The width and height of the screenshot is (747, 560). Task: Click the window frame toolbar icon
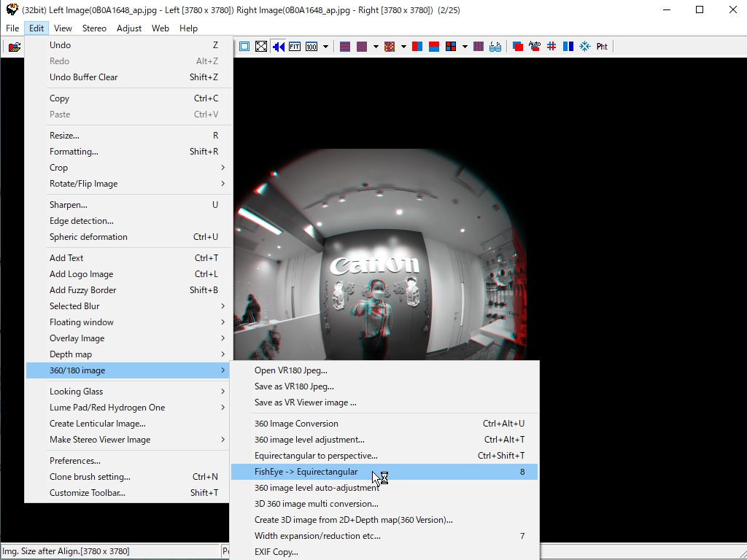244,47
